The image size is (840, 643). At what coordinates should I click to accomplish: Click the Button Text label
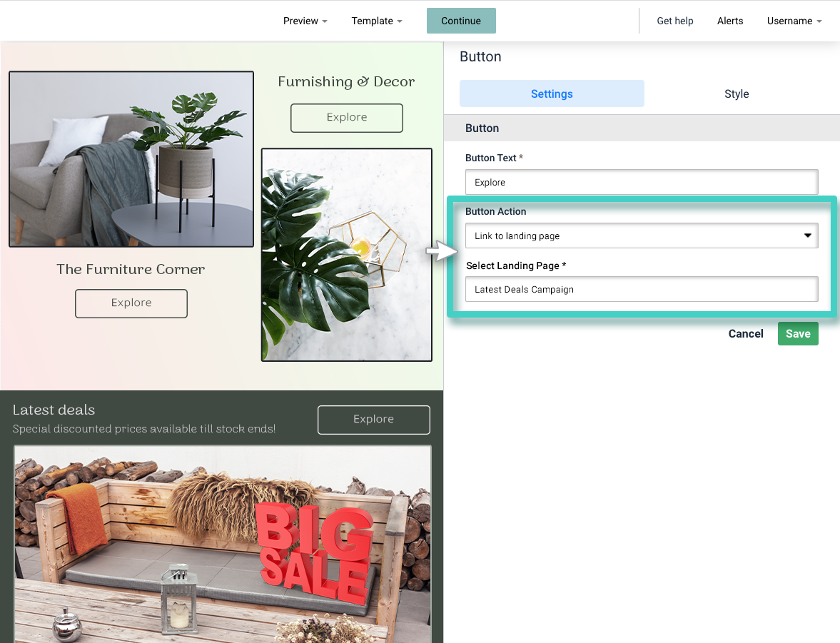click(x=491, y=158)
